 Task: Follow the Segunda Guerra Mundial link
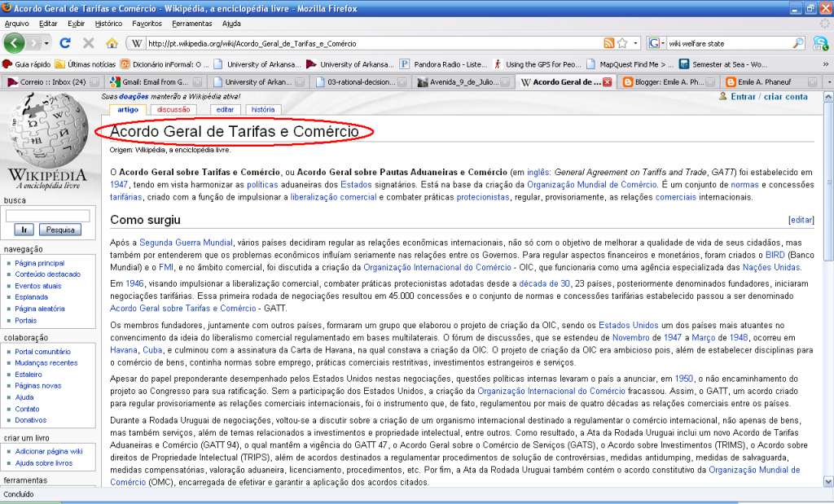tap(187, 243)
